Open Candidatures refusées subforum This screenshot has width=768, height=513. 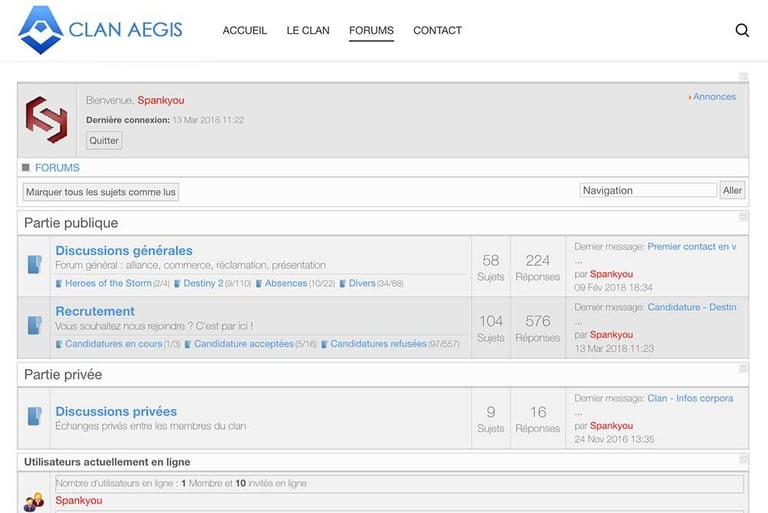tap(379, 344)
